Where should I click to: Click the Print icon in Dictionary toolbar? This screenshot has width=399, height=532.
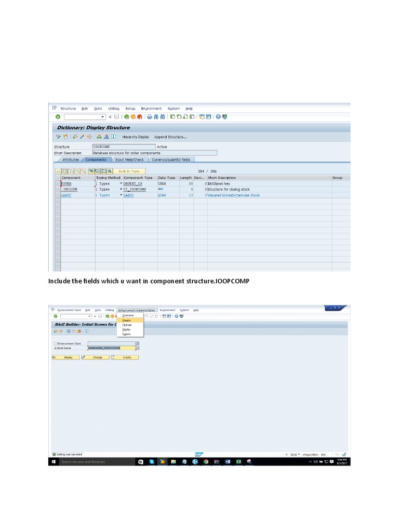tap(149, 117)
